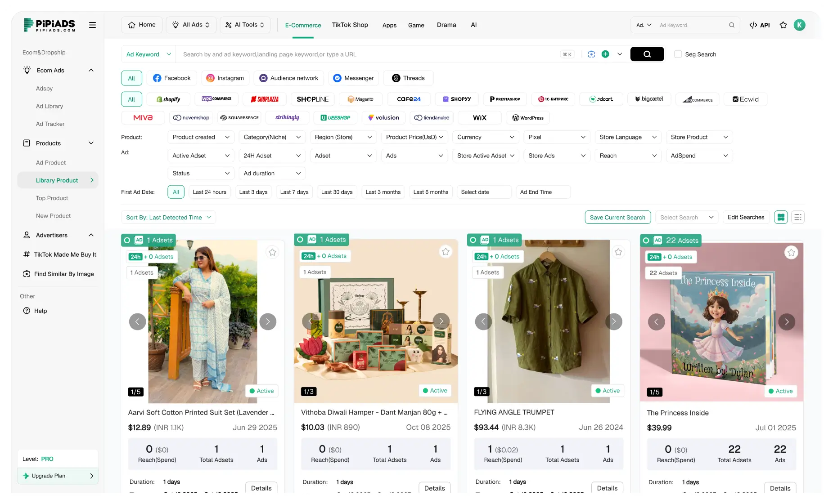Click the black search magnifier button
The width and height of the screenshot is (833, 504).
[x=647, y=54]
